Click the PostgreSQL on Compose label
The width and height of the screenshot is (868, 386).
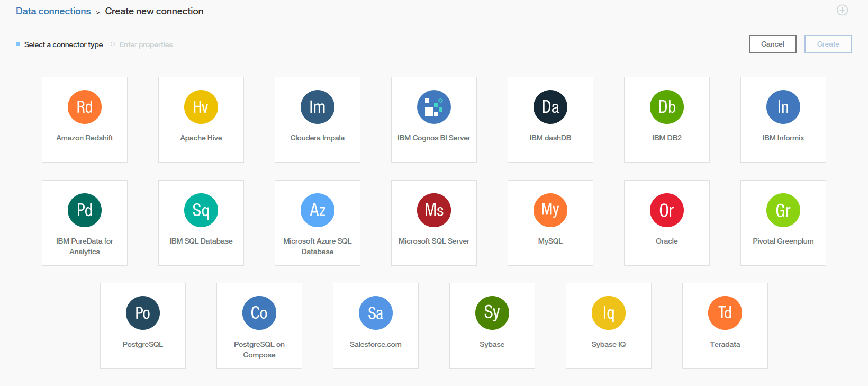pos(259,349)
